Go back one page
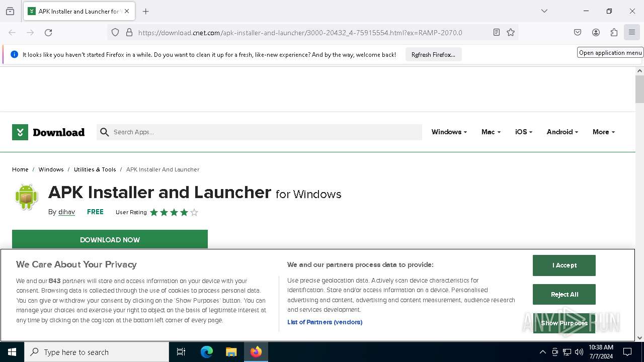Viewport: 644px width, 362px height. point(12,33)
